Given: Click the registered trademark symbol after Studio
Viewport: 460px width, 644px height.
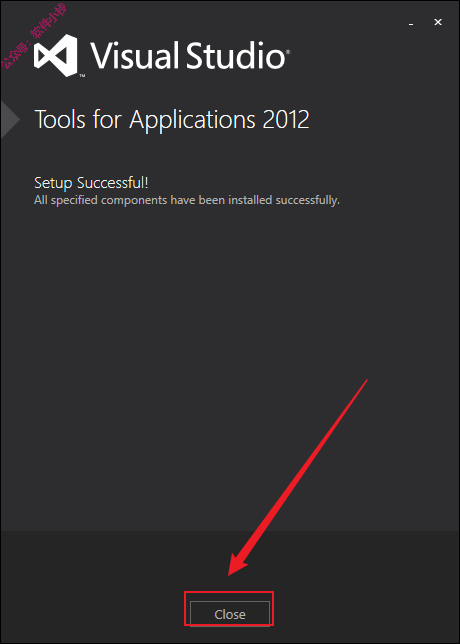Looking at the screenshot, I should click(288, 53).
